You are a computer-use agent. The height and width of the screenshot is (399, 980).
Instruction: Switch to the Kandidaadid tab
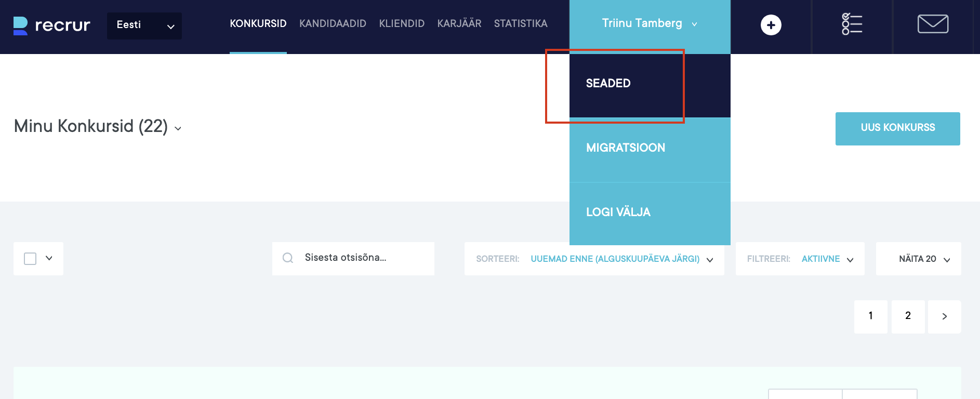click(x=333, y=24)
